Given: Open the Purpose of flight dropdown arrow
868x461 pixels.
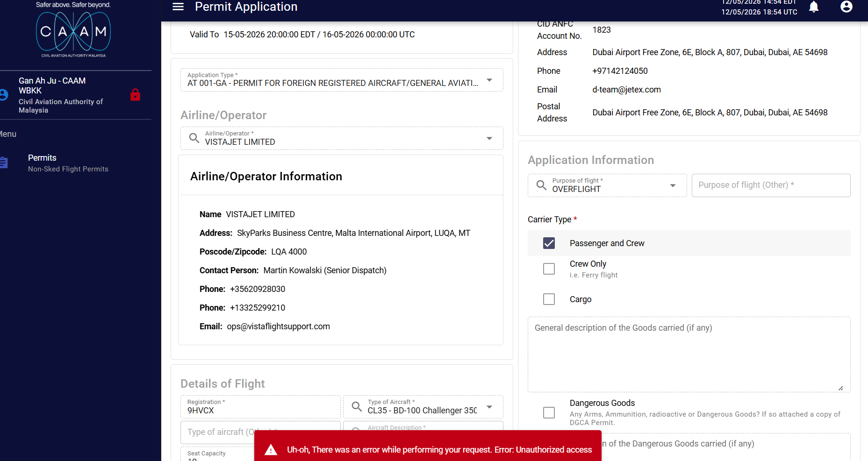Looking at the screenshot, I should [673, 185].
